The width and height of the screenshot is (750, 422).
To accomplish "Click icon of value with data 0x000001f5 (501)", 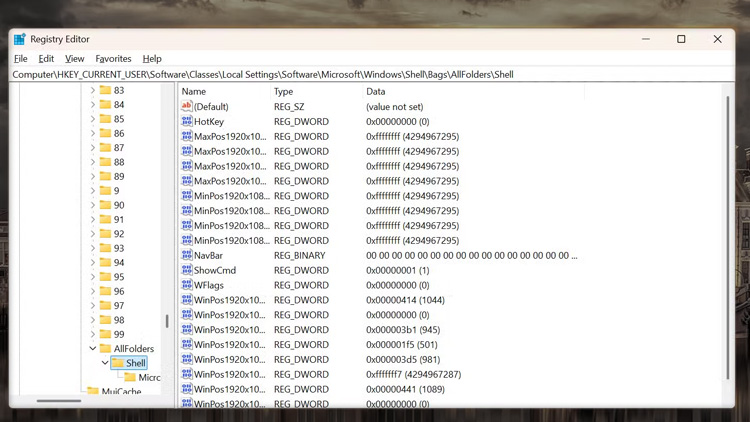I will (x=187, y=344).
